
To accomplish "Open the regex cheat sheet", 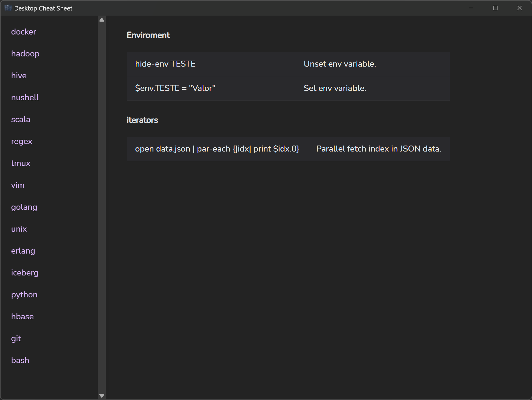I will click(21, 141).
